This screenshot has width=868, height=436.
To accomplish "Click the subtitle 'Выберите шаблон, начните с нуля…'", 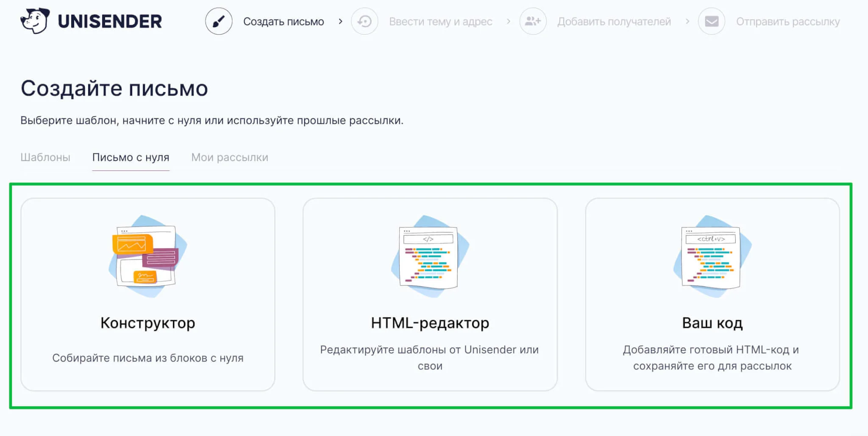I will pos(212,120).
